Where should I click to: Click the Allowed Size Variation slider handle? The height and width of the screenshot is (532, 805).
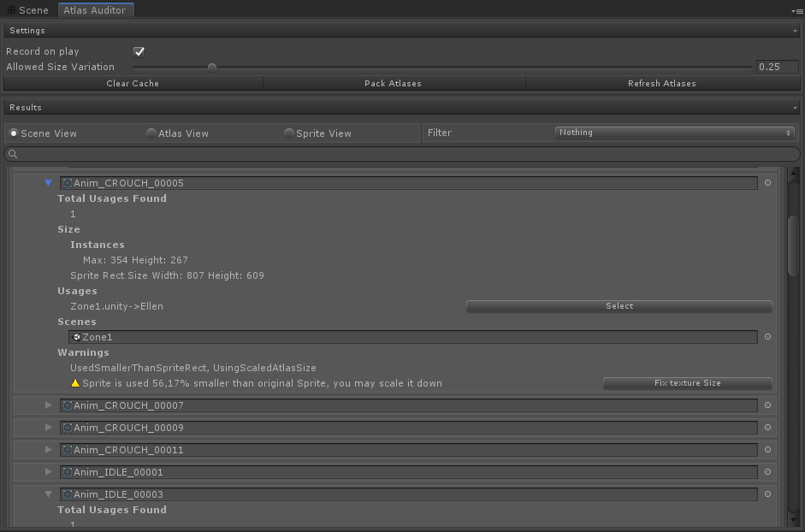[x=212, y=67]
